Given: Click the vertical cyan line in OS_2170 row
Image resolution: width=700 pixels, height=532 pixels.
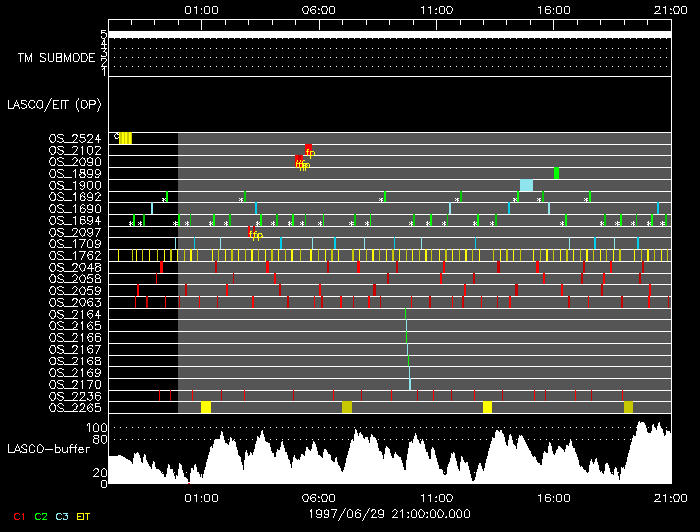Looking at the screenshot, I should click(410, 384).
